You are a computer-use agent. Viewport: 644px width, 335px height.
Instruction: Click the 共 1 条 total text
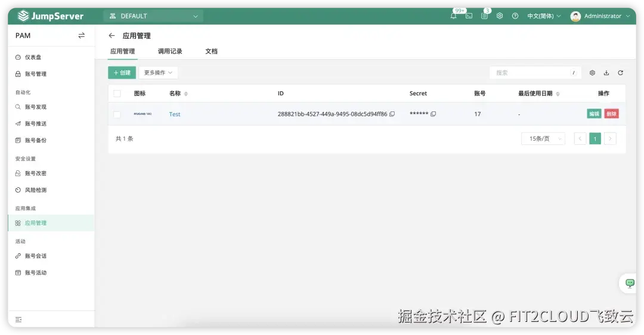point(125,139)
